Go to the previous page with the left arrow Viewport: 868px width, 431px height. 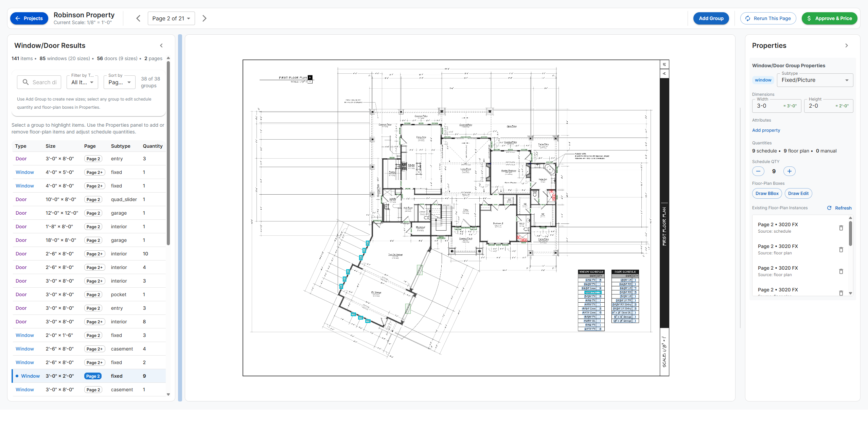[x=138, y=18]
